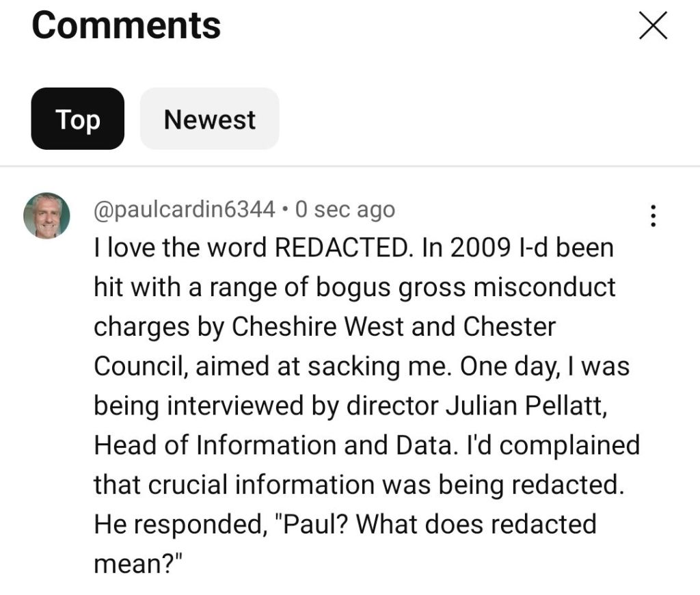The width and height of the screenshot is (700, 595).
Task: Switch to the Newest comments filter
Action: point(209,119)
